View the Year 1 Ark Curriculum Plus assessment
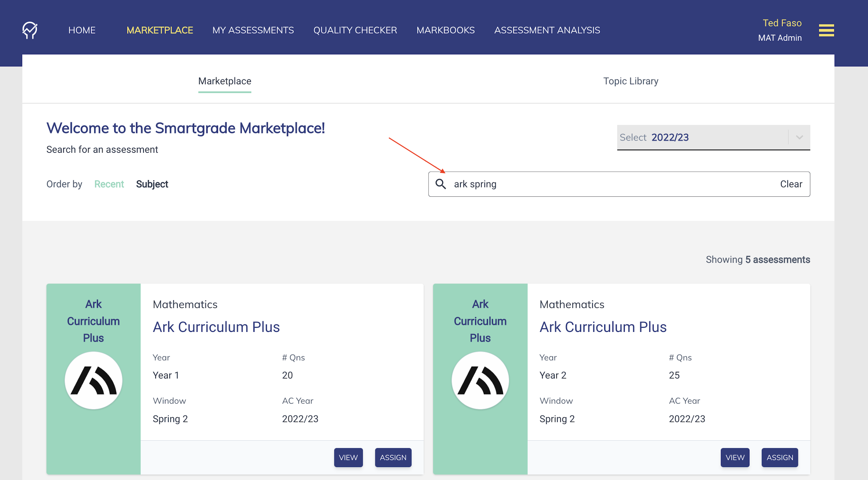 348,458
